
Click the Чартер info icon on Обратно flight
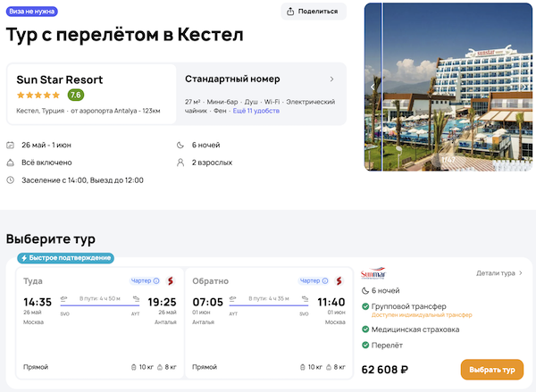[327, 281]
